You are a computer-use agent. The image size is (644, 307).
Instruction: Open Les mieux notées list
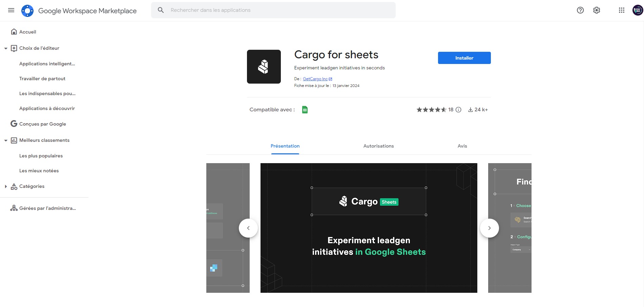pyautogui.click(x=39, y=171)
